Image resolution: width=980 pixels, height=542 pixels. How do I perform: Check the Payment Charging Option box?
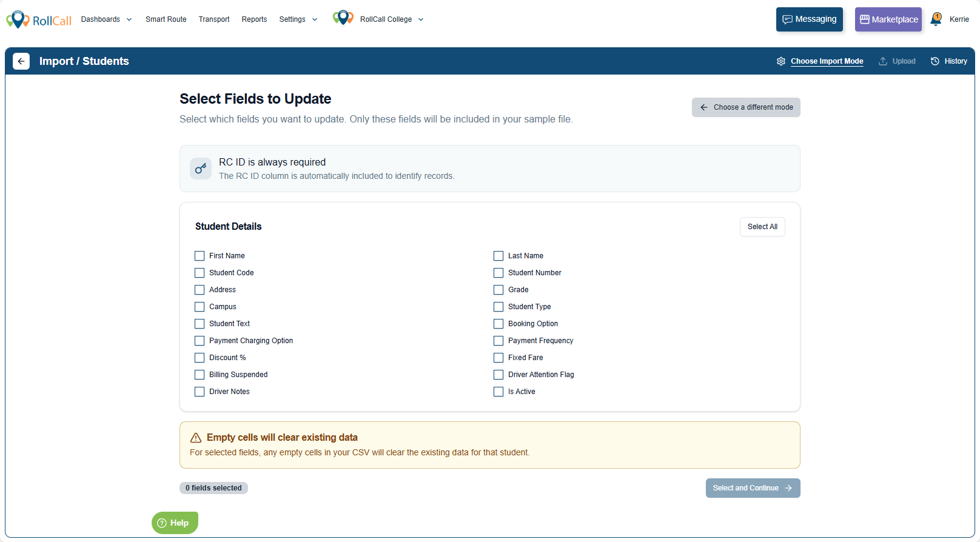200,341
